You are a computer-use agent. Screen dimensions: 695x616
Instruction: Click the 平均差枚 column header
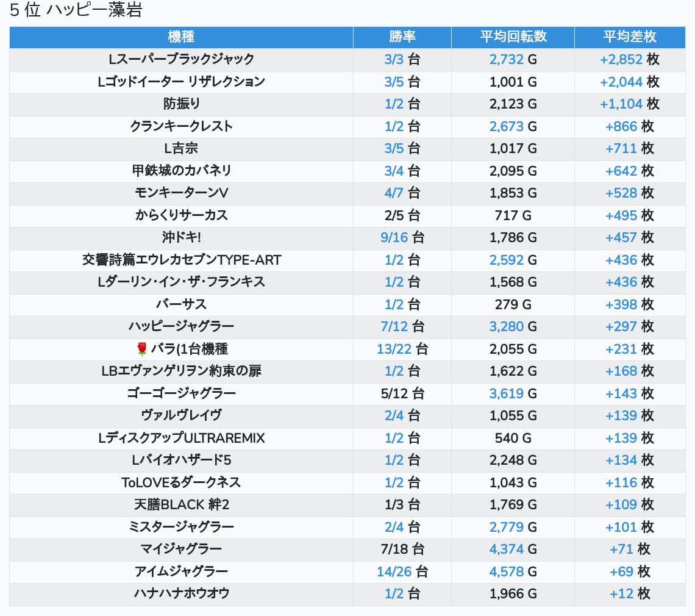(x=629, y=37)
